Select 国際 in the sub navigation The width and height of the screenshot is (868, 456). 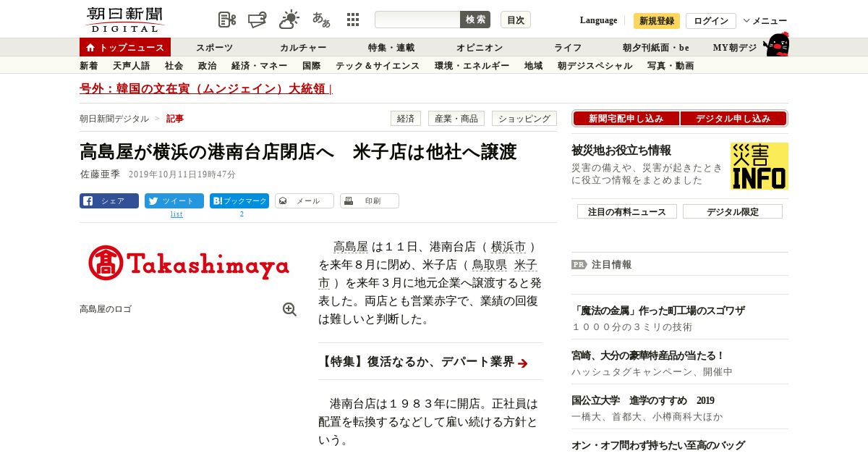click(312, 66)
